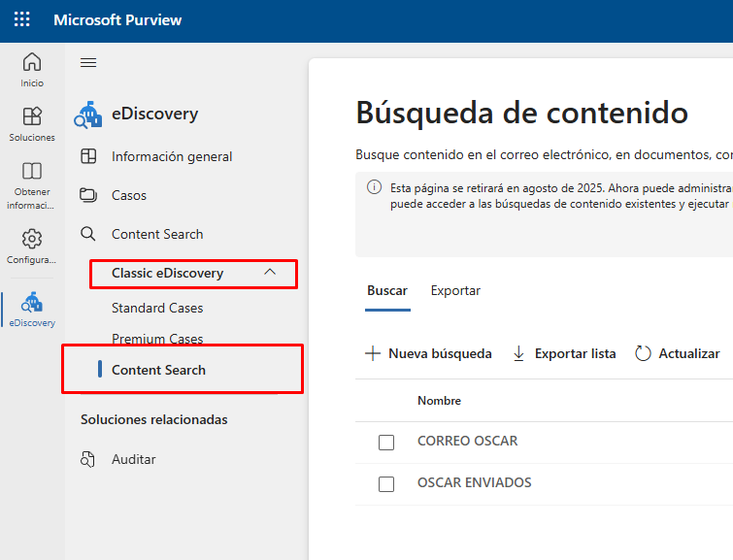Click the Auditar icon
Viewport: 733px width, 560px height.
click(x=87, y=459)
